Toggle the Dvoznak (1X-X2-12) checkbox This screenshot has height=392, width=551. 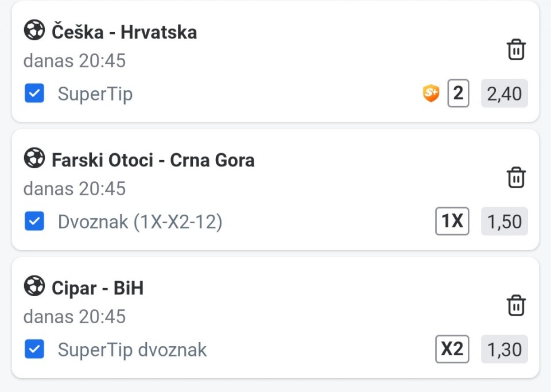click(34, 222)
